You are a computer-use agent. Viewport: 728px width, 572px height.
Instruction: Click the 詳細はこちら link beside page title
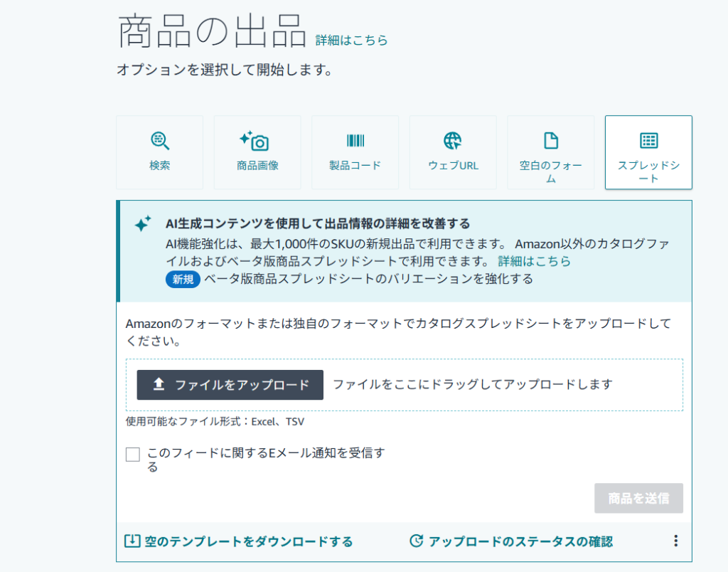point(351,41)
